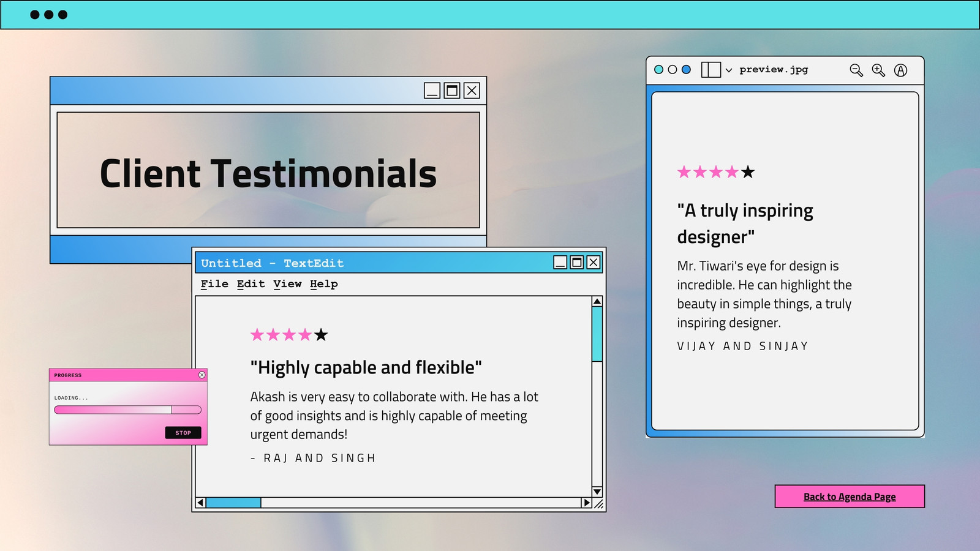Click the Mr. Tiwari testimonial paragraph
Viewport: 980px width, 551px height.
(764, 294)
